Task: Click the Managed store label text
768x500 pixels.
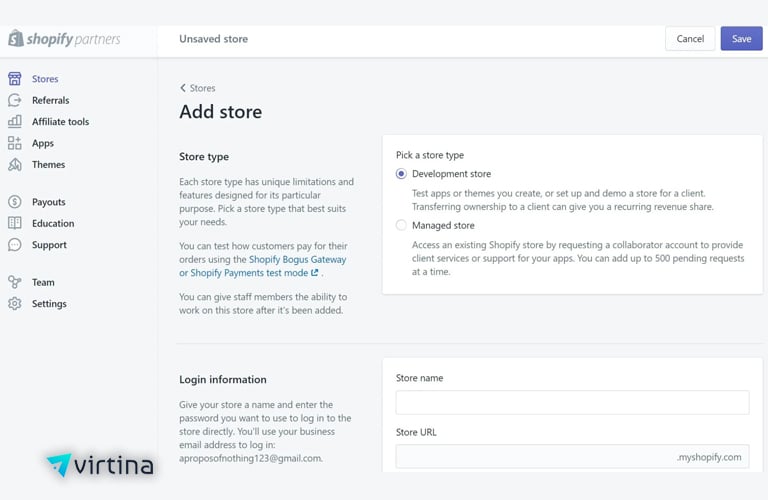Action: point(443,226)
